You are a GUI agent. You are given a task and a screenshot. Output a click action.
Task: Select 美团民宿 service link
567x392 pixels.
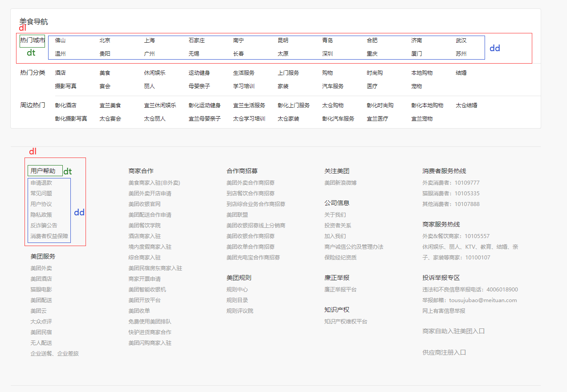[41, 332]
